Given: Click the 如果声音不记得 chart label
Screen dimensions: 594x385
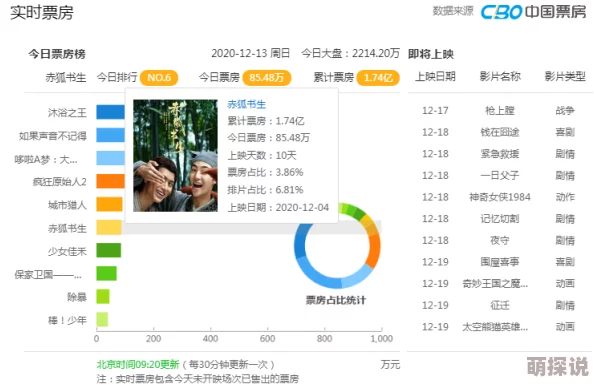Looking at the screenshot, I should 53,136.
